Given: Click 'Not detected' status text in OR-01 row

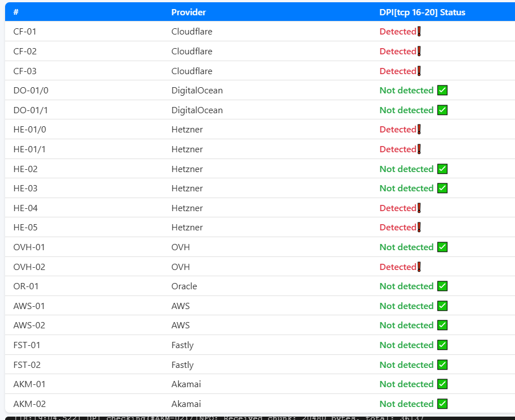Looking at the screenshot, I should [406, 286].
